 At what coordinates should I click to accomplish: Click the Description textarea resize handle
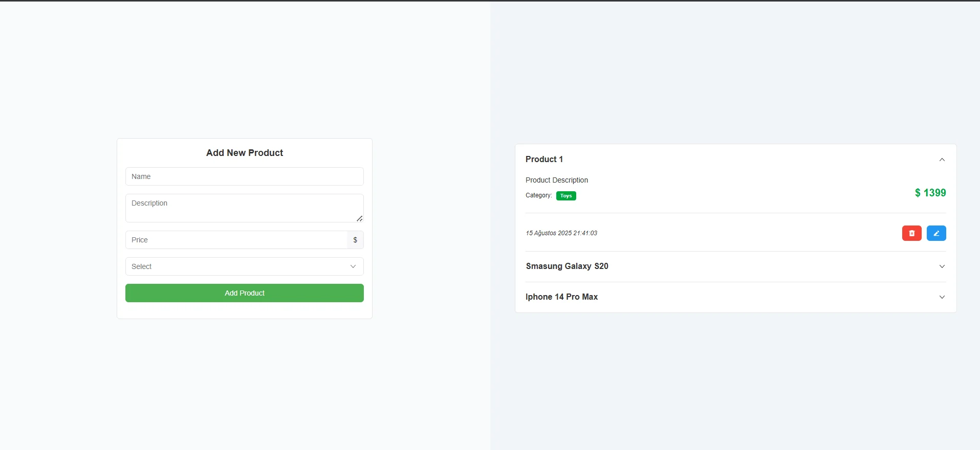tap(360, 218)
